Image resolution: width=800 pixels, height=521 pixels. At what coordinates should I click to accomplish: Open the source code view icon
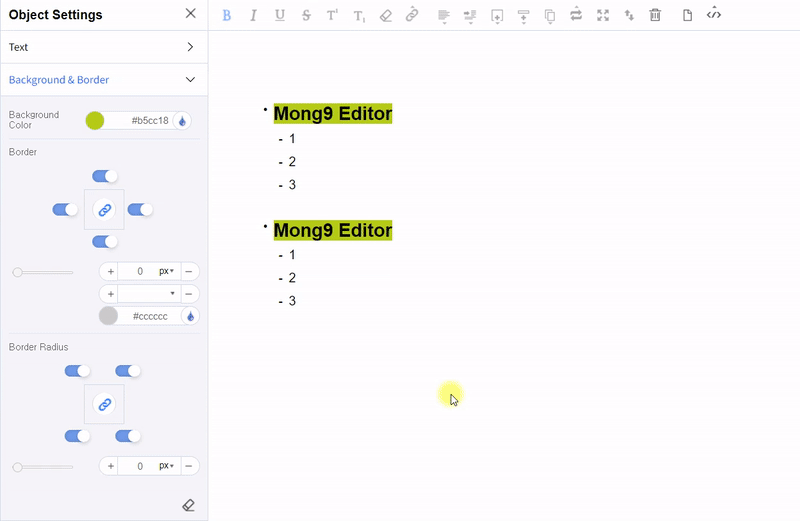[714, 15]
